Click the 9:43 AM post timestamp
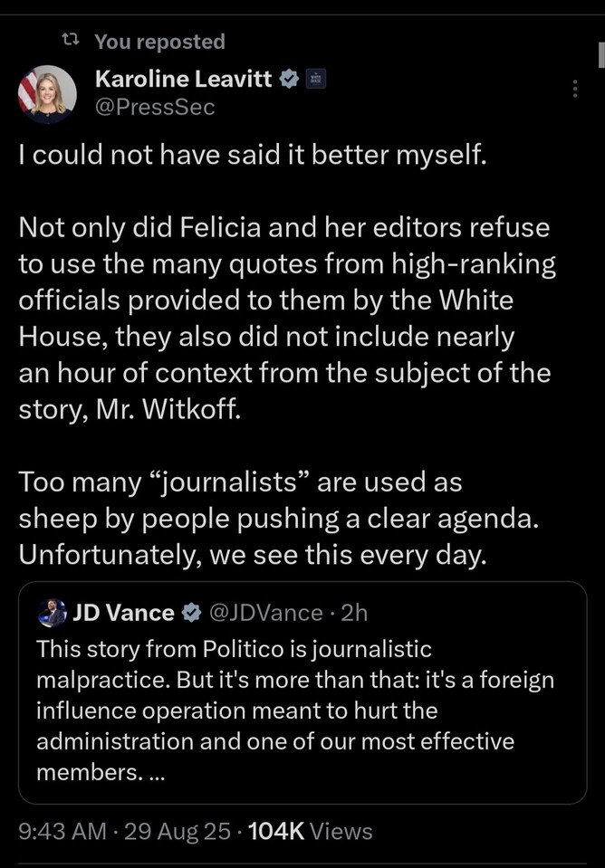 60,831
